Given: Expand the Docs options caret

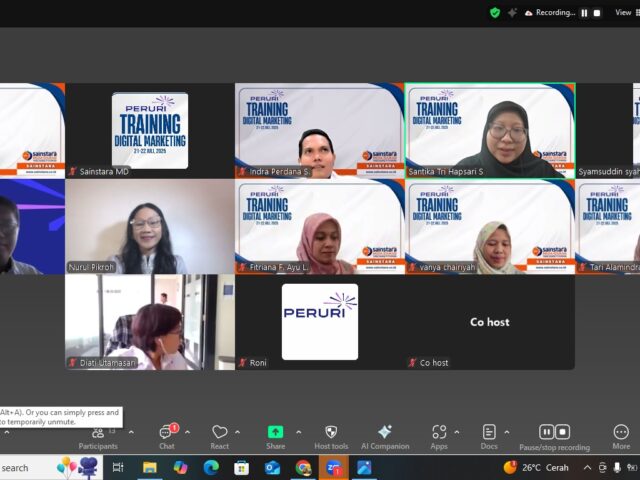Looking at the screenshot, I should pos(507,432).
